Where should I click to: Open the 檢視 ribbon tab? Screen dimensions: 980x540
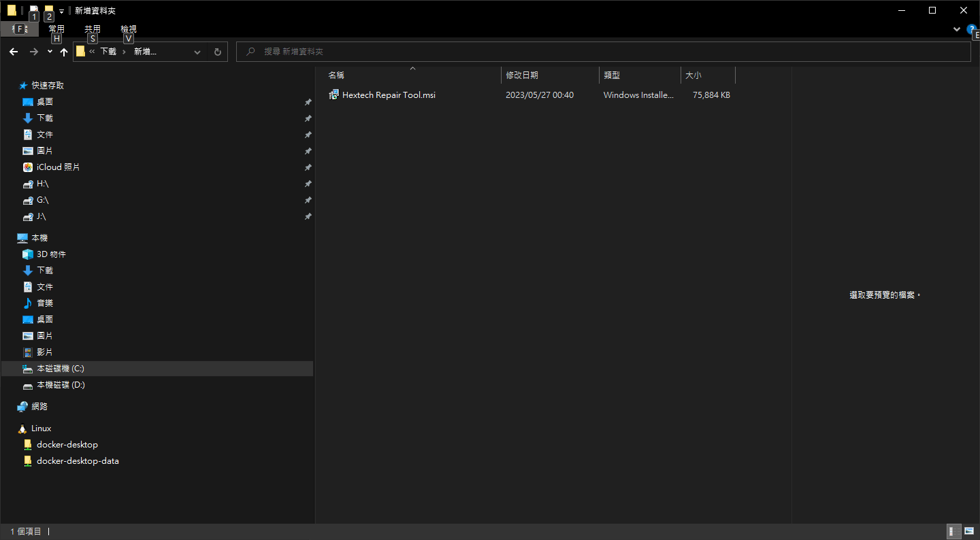point(129,29)
